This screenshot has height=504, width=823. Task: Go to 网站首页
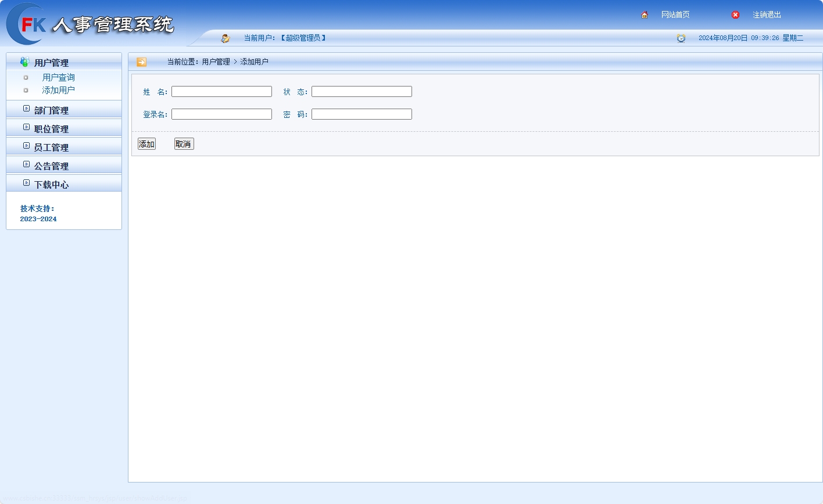675,15
